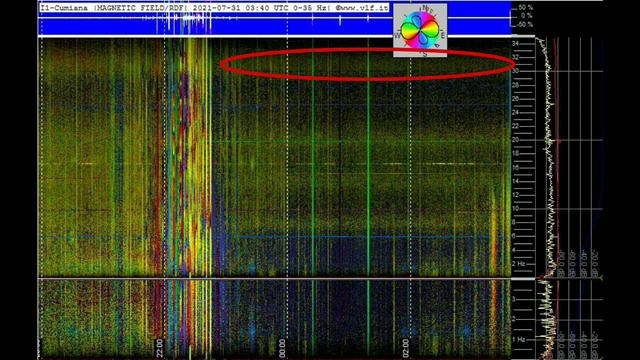This screenshot has width=640, height=360.
Task: Click the 8 Hz frequency scale label
Action: pos(513,222)
